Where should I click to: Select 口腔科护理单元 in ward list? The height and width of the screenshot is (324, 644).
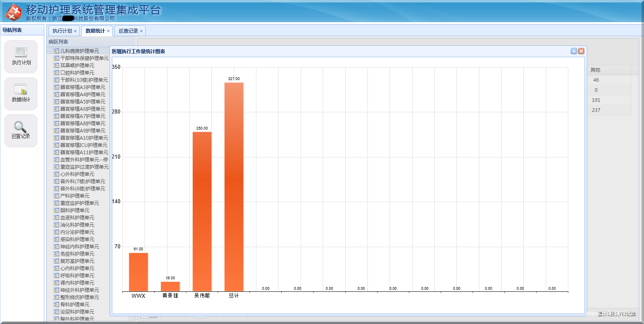point(77,73)
